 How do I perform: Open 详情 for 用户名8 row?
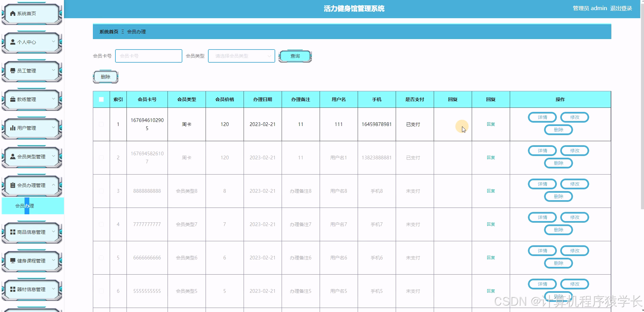click(x=542, y=184)
